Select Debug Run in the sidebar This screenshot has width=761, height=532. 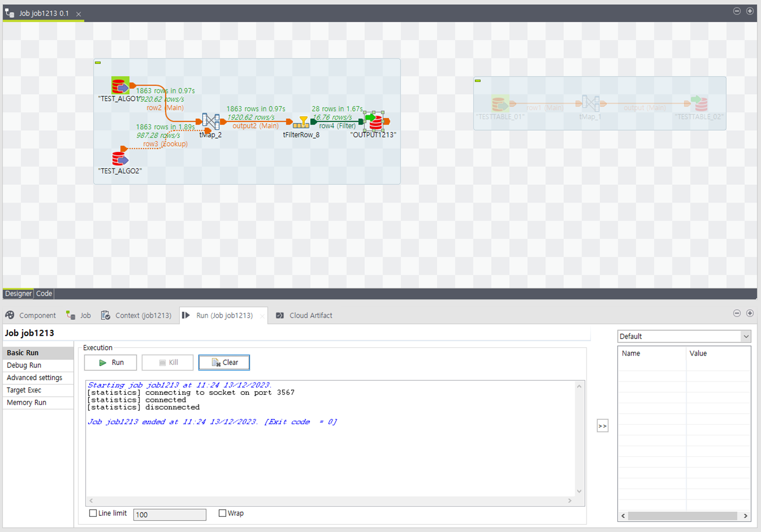click(x=38, y=365)
